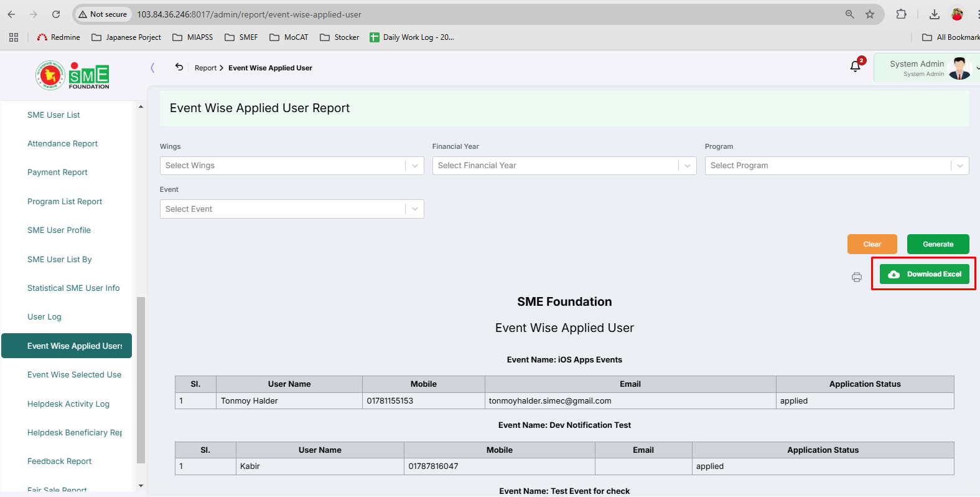Image resolution: width=980 pixels, height=497 pixels.
Task: Open the Select Wings dropdown
Action: [292, 166]
